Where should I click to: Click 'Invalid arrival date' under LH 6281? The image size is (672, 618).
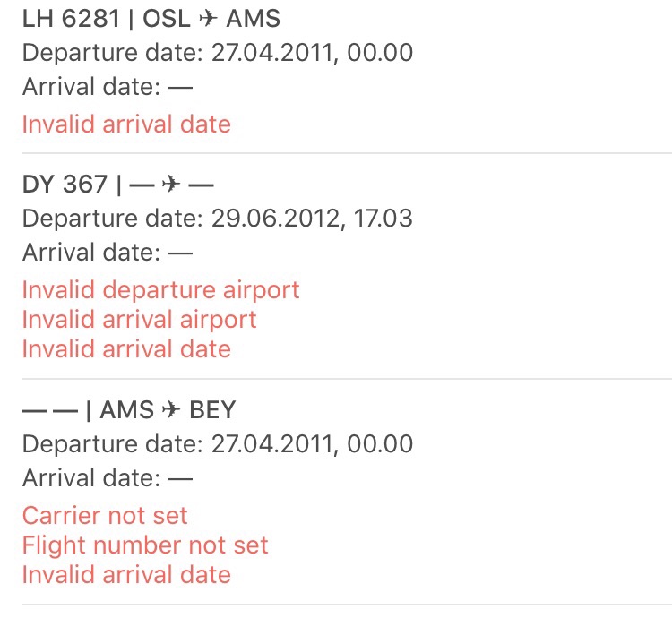point(126,124)
